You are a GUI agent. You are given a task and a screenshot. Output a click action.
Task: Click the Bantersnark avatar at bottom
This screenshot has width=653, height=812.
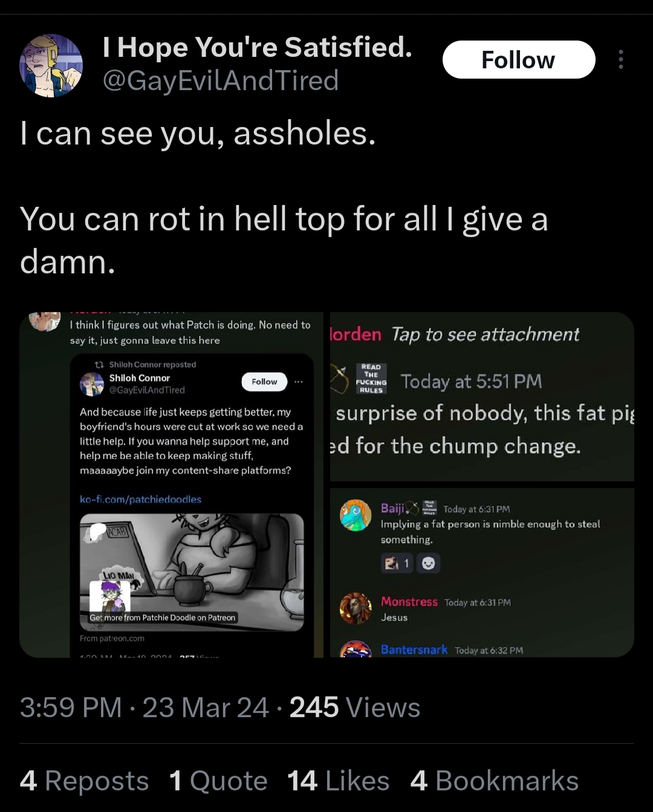[x=356, y=649]
